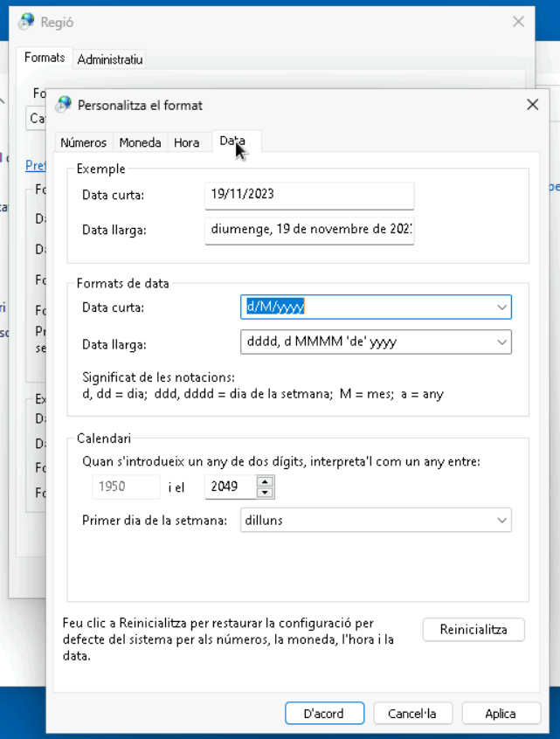The height and width of the screenshot is (739, 560).
Task: Click the globe icon in Personalitza el format title bar
Action: (x=63, y=105)
